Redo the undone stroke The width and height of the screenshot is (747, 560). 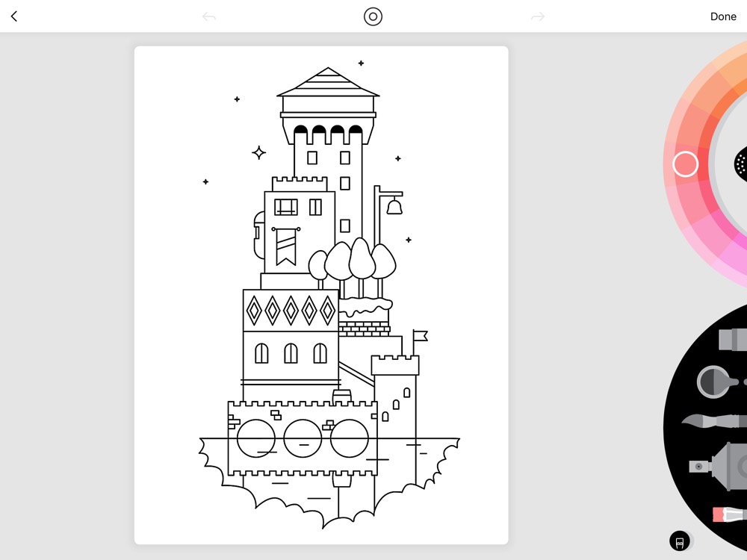pos(537,16)
